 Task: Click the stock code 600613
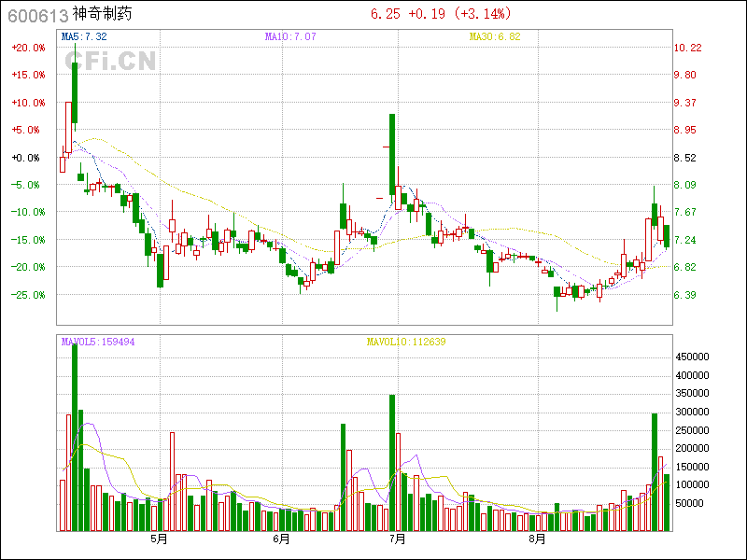click(37, 15)
